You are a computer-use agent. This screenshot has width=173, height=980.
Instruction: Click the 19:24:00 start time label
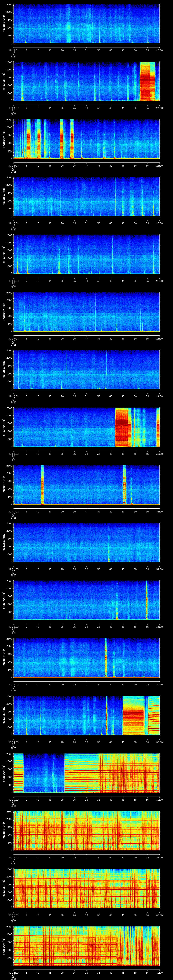click(13, 166)
